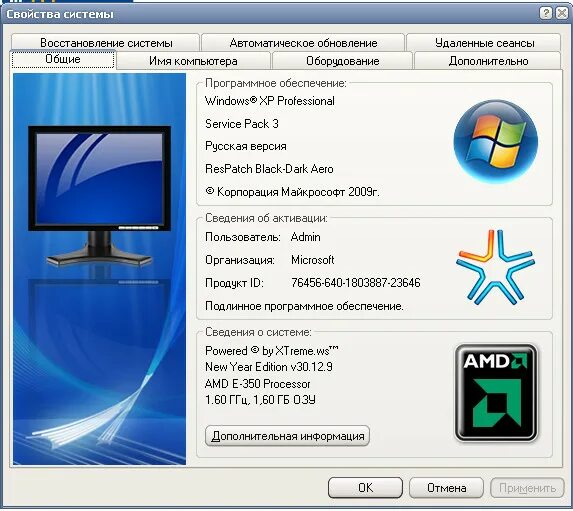
Task: Click the Корпорация Майкрософт 2009г. copyright line
Action: (x=292, y=192)
